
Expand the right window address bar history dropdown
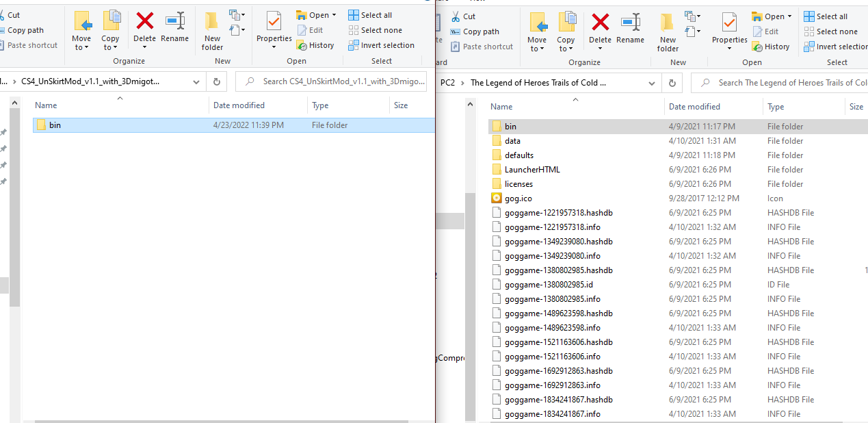[652, 83]
